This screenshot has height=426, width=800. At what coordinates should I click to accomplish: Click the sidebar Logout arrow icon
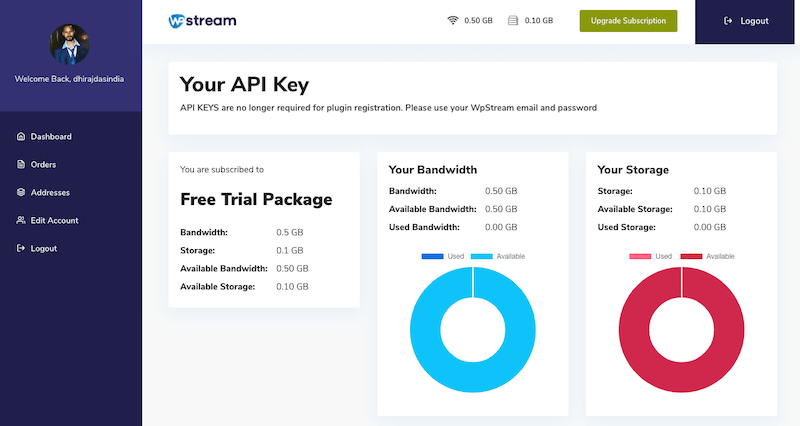point(21,248)
